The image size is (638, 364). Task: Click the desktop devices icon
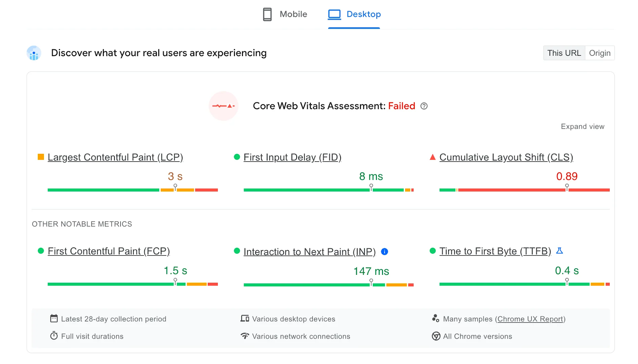245,318
